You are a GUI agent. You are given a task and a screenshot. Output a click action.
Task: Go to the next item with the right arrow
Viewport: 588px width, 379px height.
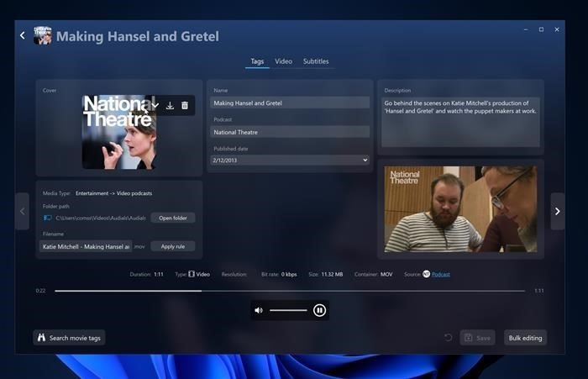click(x=558, y=211)
